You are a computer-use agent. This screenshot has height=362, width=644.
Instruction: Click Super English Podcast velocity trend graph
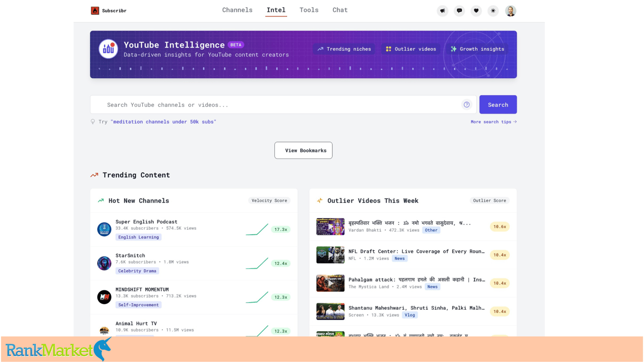pos(257,229)
